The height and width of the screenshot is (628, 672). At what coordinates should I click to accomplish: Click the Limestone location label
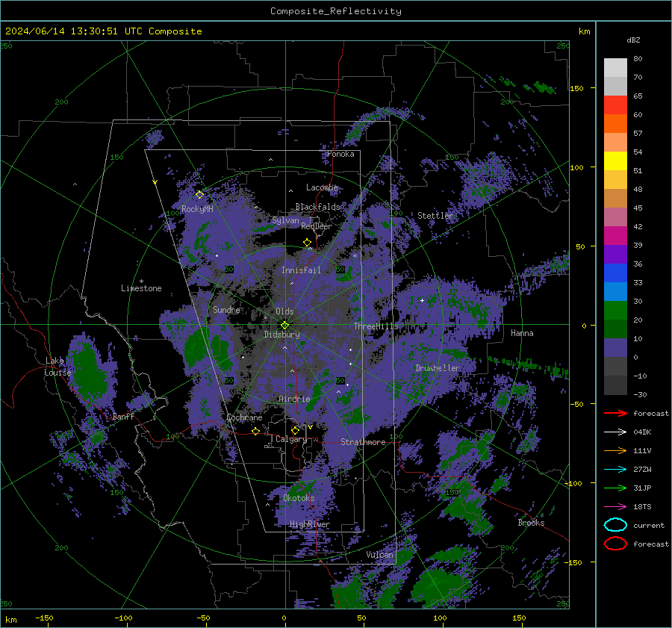click(x=141, y=288)
